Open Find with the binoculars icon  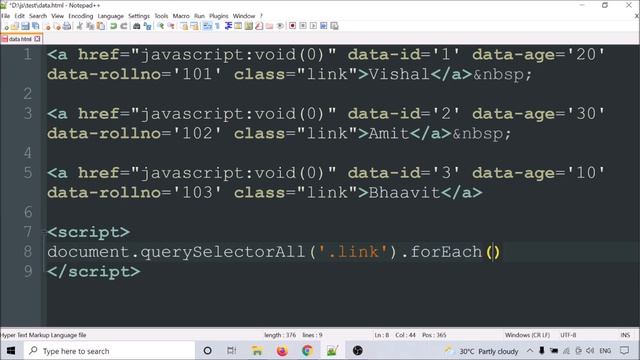point(137,26)
